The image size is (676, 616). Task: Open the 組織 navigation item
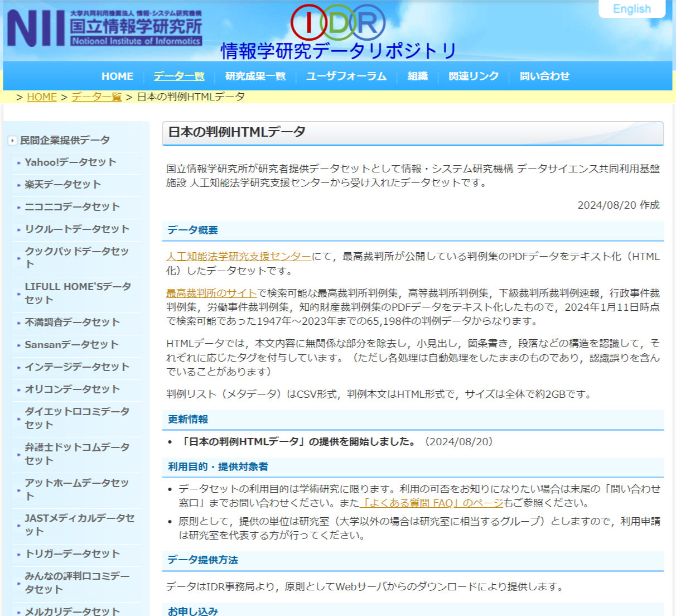(417, 76)
